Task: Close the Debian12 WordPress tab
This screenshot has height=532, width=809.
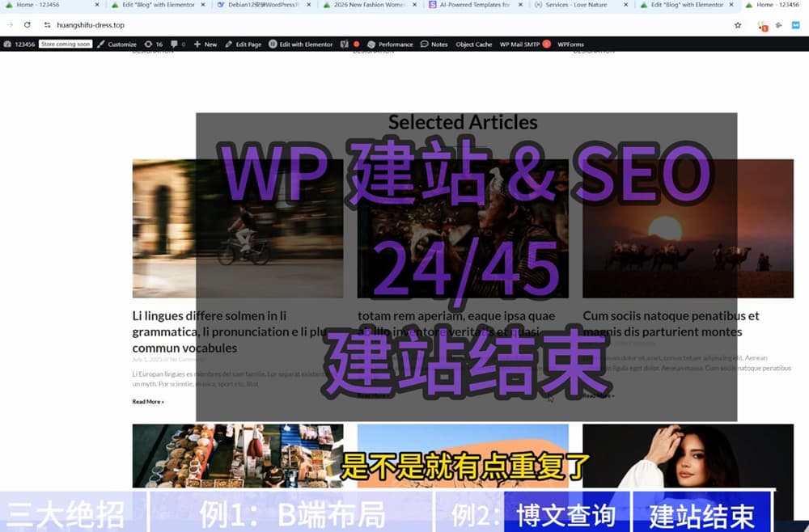Action: click(x=308, y=5)
